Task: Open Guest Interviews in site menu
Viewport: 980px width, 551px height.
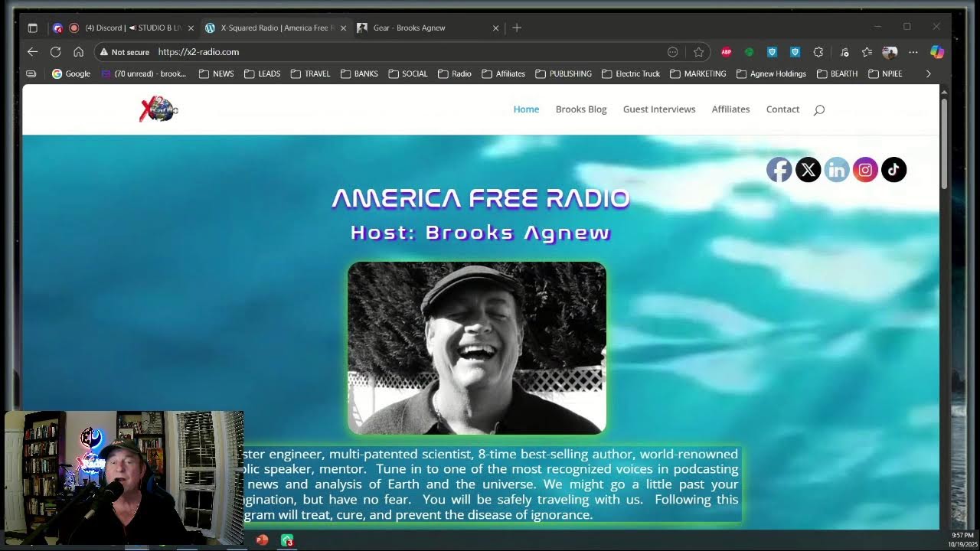Action: point(659,109)
